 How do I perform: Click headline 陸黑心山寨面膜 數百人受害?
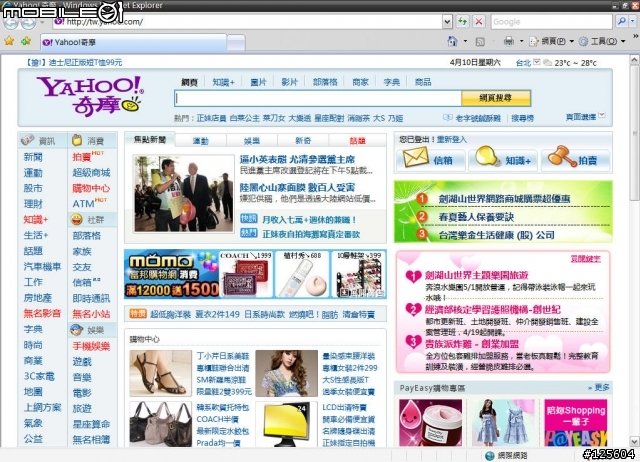[x=297, y=187]
